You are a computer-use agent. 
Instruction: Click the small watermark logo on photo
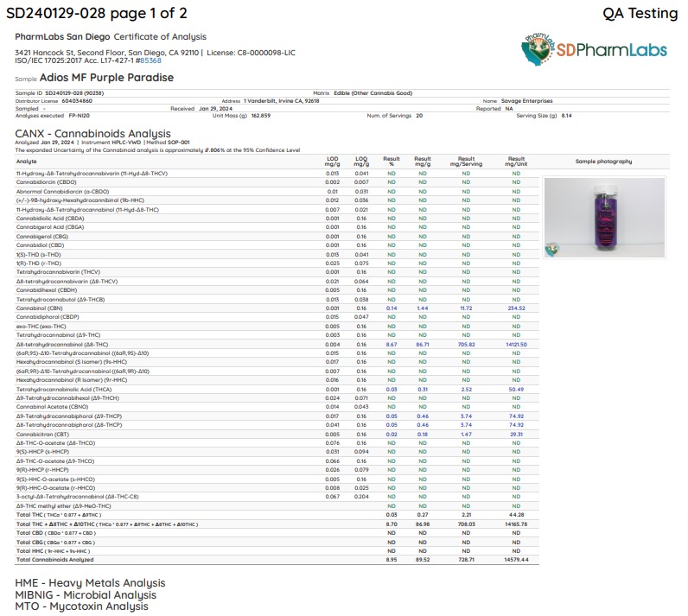point(552,250)
